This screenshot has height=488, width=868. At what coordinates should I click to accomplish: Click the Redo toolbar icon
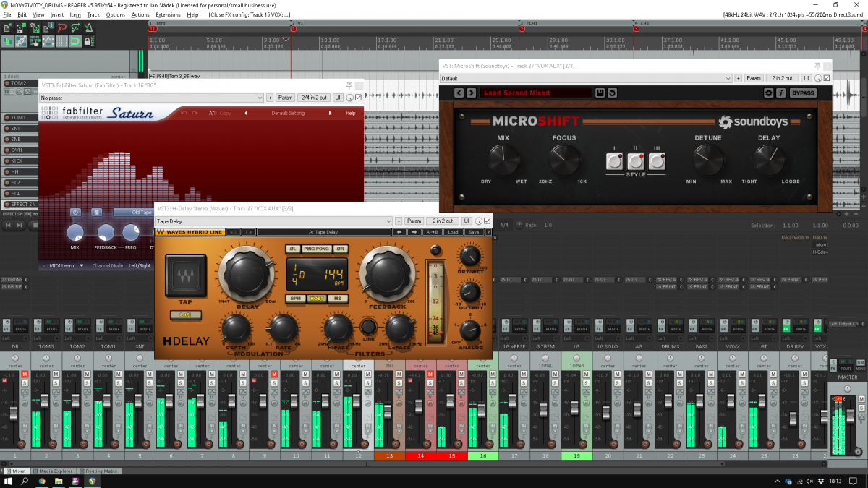point(76,28)
